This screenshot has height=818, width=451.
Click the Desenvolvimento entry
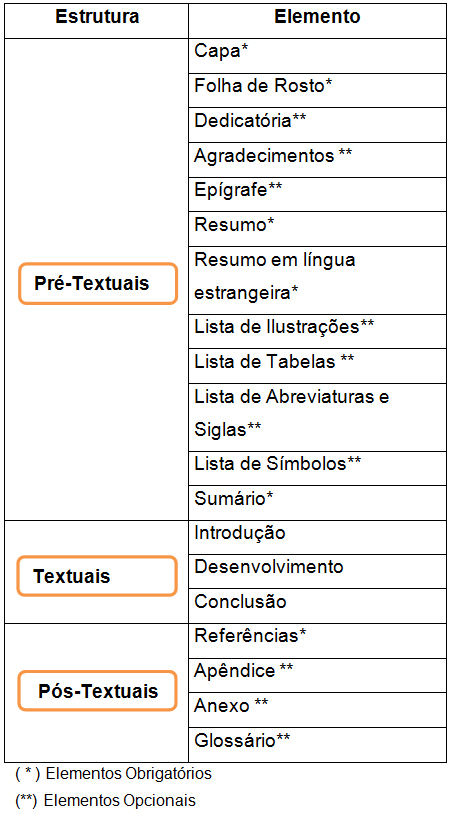coord(318,571)
